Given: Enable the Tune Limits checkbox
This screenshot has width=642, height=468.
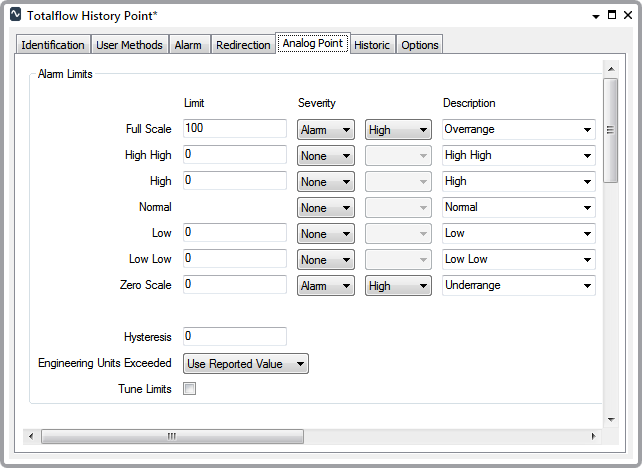Looking at the screenshot, I should coord(190,389).
